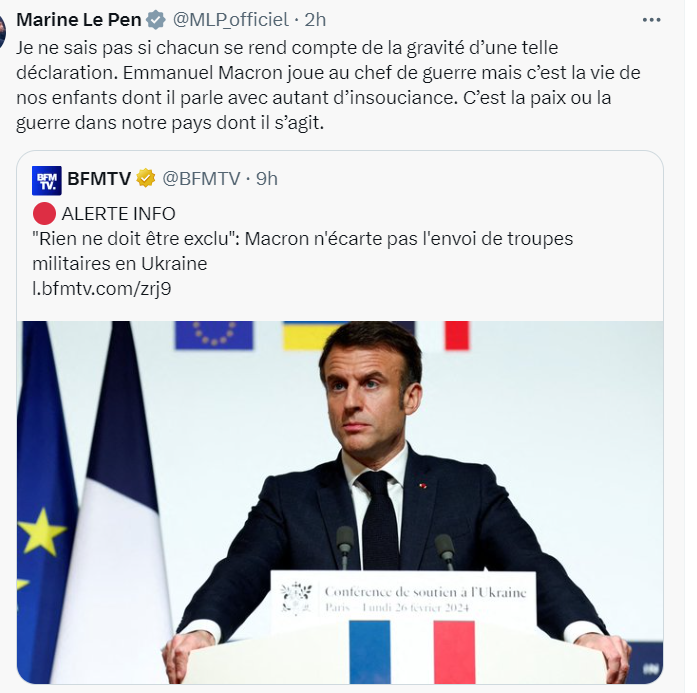
Task: Click the BFMTV logo avatar
Action: pyautogui.click(x=46, y=179)
